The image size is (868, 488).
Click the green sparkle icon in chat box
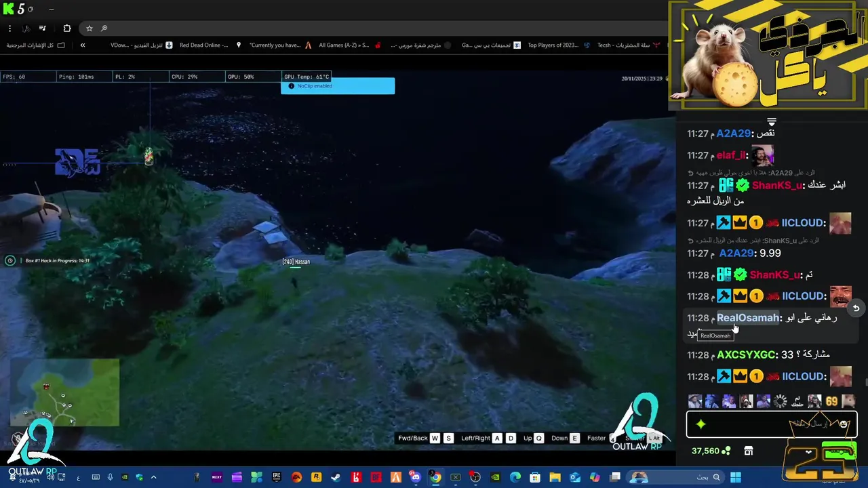(x=701, y=424)
